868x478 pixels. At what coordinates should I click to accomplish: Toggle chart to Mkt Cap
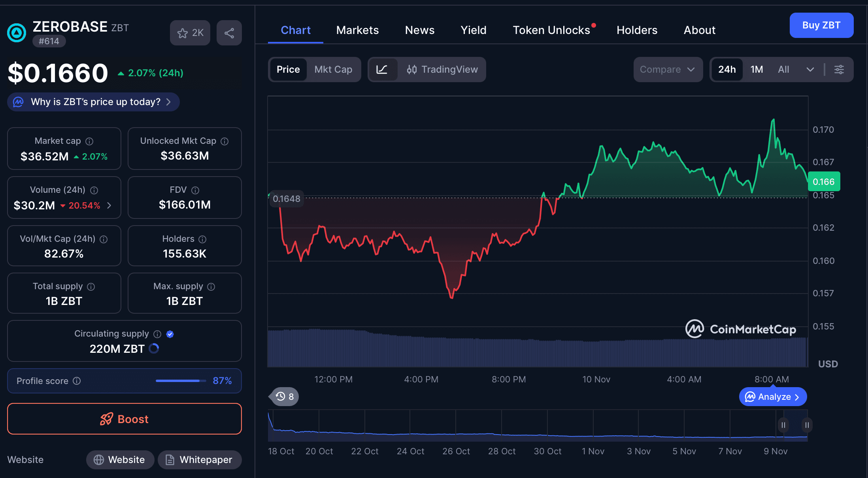point(333,70)
